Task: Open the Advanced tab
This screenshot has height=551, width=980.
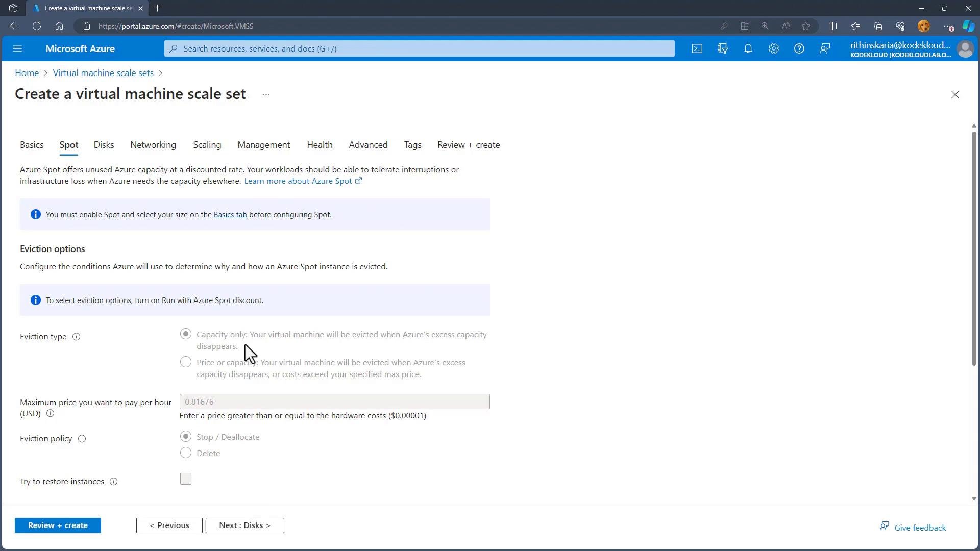Action: 368,145
